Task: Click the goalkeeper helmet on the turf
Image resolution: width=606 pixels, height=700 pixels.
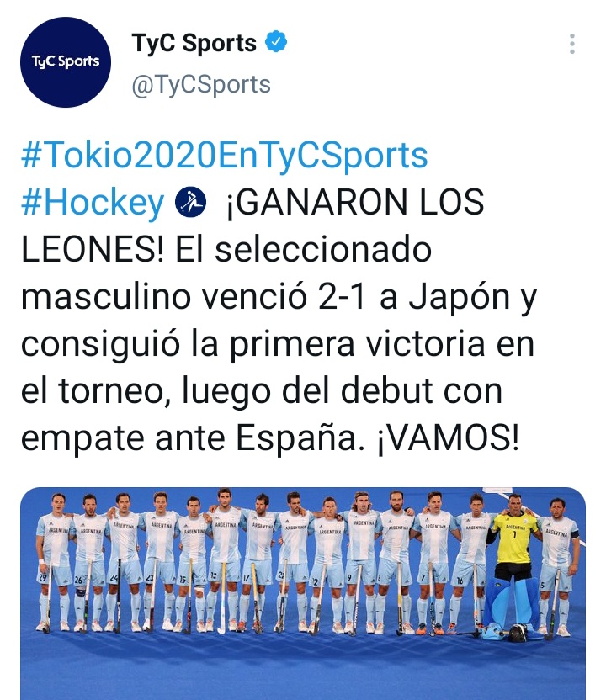Action: pos(517,633)
